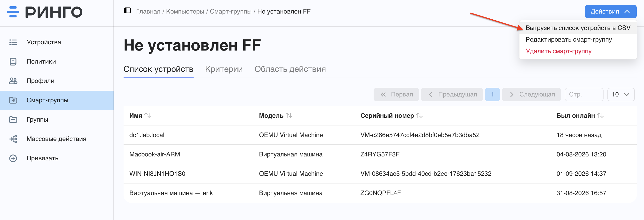Click the Привязать plus circle icon

13,158
